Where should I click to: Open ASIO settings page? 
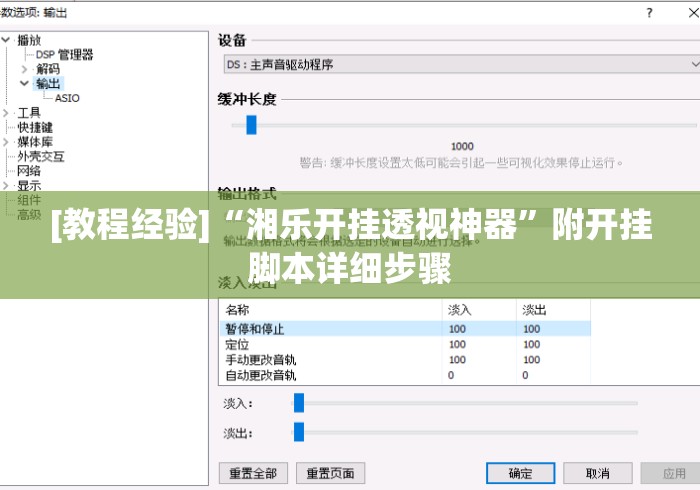tap(67, 98)
